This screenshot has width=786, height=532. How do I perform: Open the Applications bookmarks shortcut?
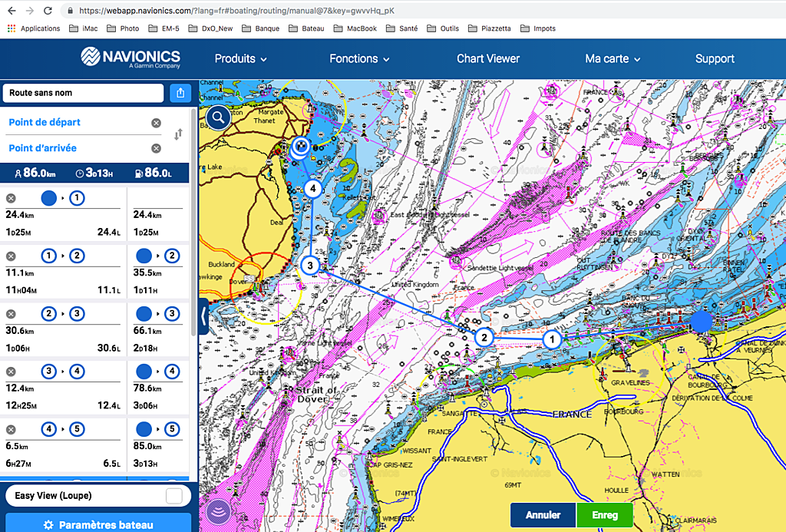pos(34,28)
